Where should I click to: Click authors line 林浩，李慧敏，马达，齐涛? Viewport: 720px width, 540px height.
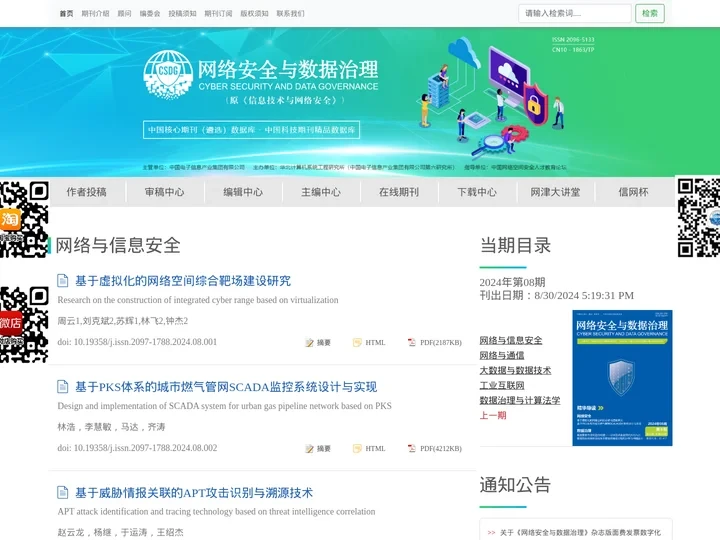coord(111,427)
